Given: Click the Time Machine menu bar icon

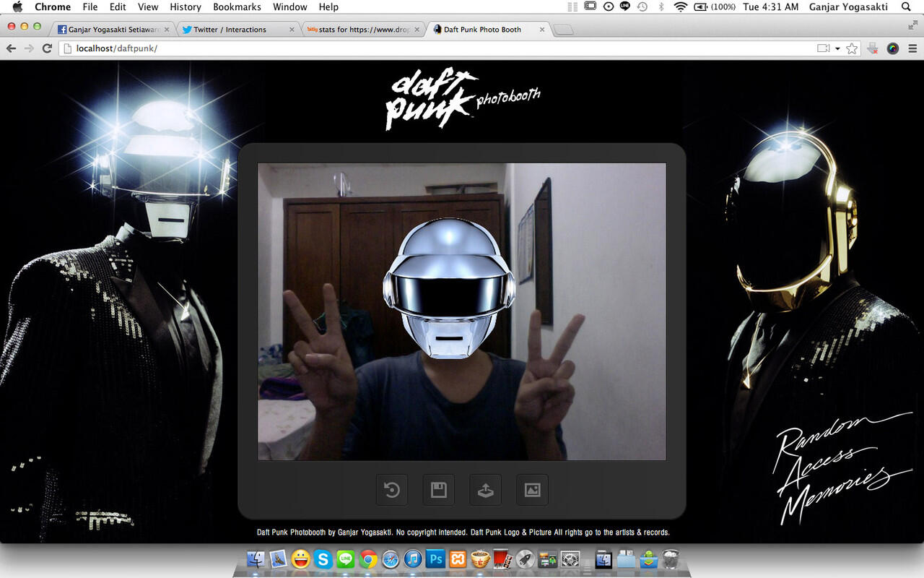Looking at the screenshot, I should coord(642,7).
